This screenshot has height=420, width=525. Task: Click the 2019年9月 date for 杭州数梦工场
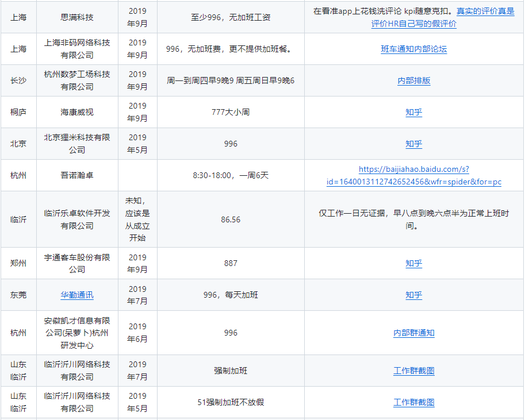(x=137, y=80)
